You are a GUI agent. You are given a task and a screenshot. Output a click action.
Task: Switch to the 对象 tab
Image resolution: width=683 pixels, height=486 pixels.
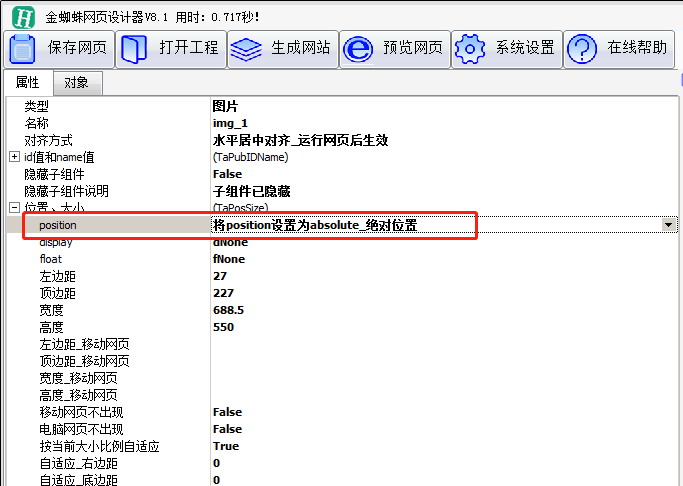tap(76, 83)
